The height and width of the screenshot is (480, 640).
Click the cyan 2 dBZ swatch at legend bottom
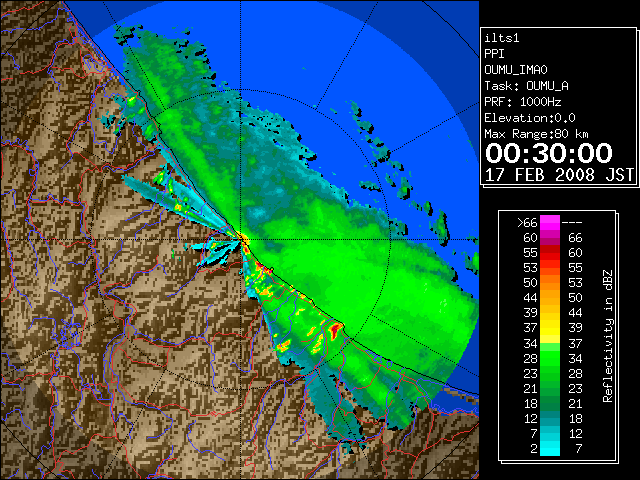[550, 448]
